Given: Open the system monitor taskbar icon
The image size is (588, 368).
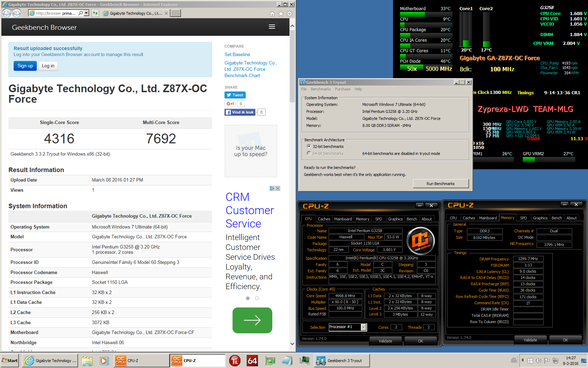Looking at the screenshot, I should 304,360.
